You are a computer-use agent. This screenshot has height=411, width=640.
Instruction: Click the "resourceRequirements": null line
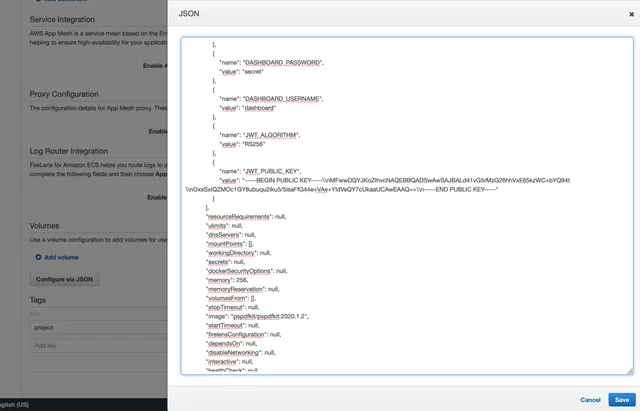(246, 217)
